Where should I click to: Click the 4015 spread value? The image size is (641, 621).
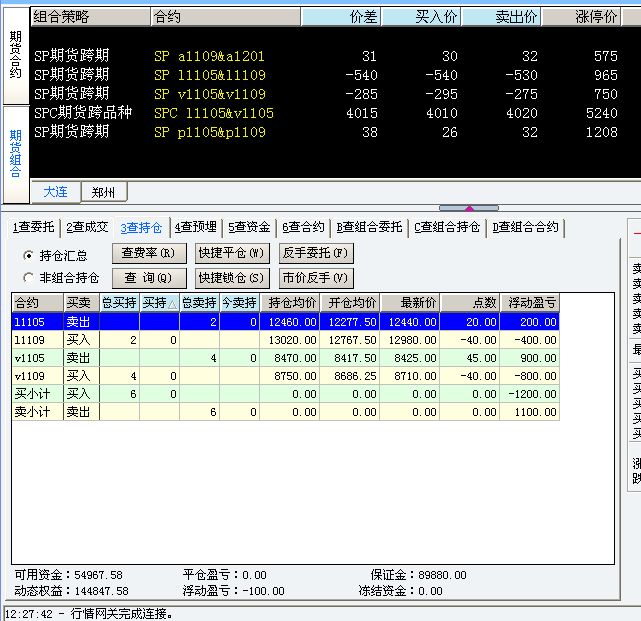point(362,113)
